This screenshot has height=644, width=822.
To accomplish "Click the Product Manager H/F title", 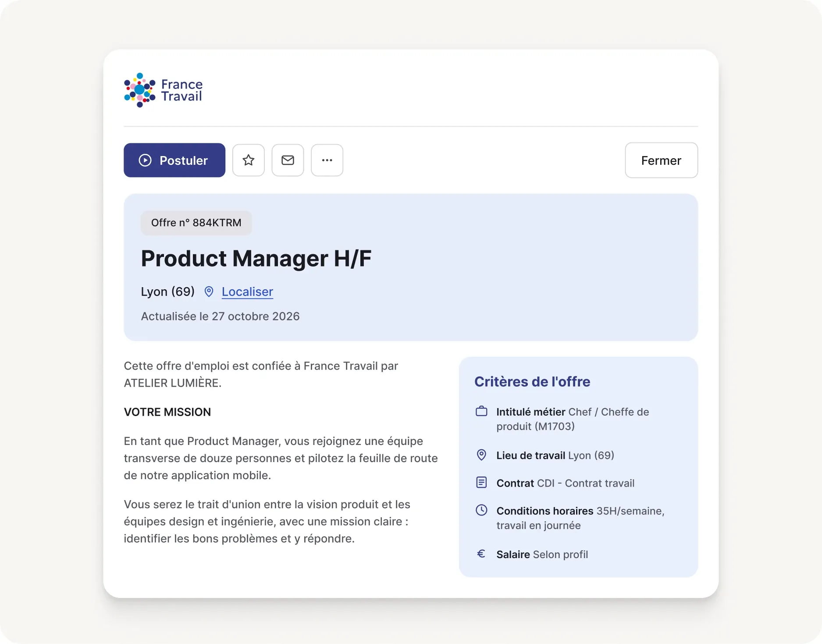I will pyautogui.click(x=256, y=258).
